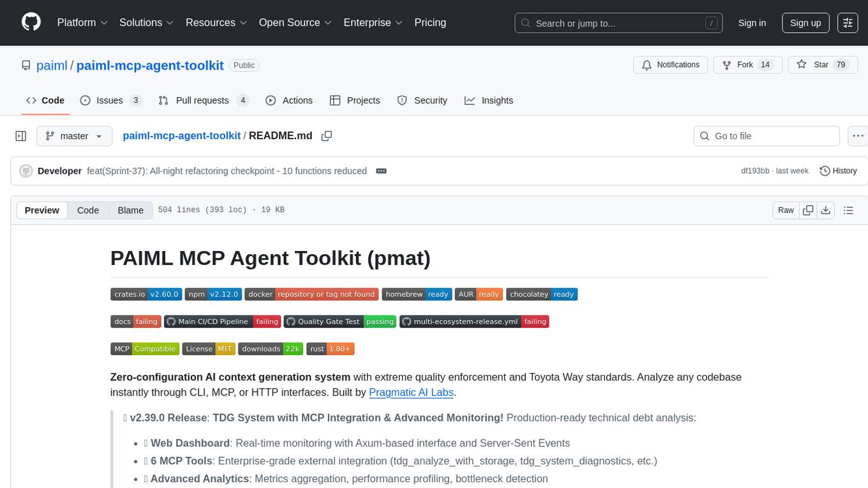868x488 pixels.
Task: Click the crates.io v2.60.0 badge
Action: pyautogui.click(x=146, y=294)
